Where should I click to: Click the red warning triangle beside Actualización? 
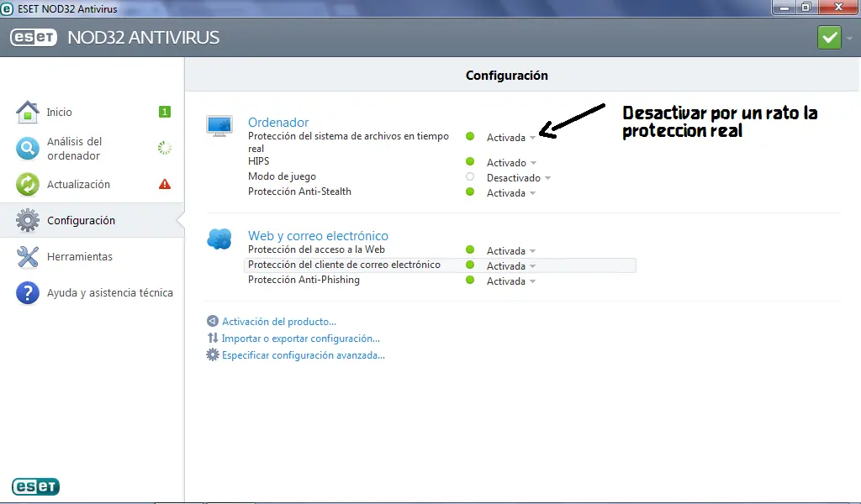point(165,184)
